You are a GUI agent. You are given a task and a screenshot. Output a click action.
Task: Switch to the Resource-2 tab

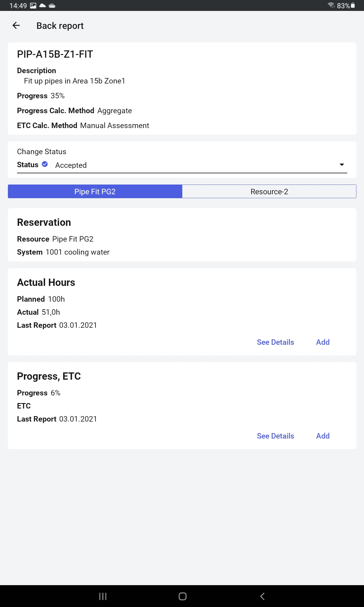[269, 192]
